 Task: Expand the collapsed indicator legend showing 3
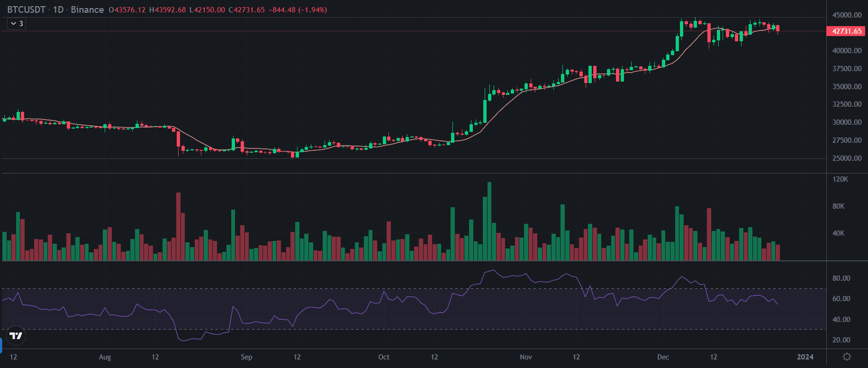coord(17,23)
